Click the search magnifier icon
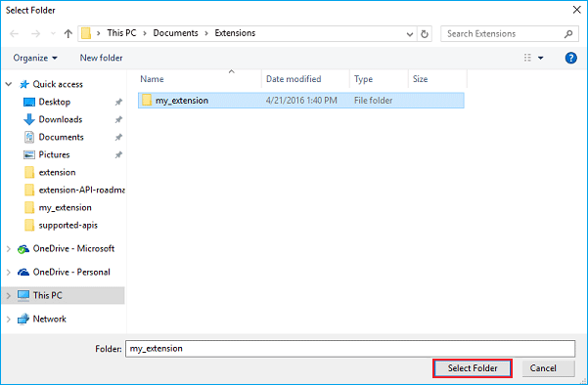Image resolution: width=588 pixels, height=385 pixels. click(568, 33)
